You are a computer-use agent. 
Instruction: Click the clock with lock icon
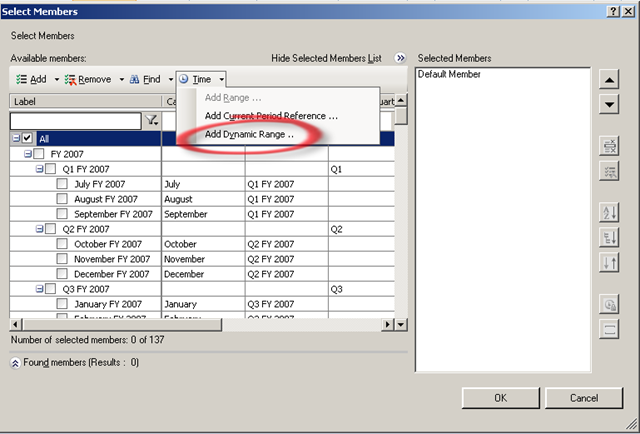[609, 304]
